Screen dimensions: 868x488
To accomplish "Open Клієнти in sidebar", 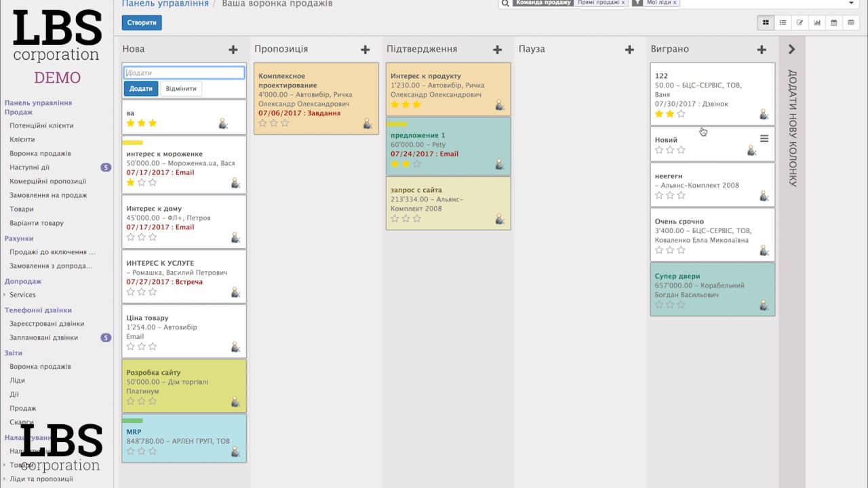I will pyautogui.click(x=22, y=140).
